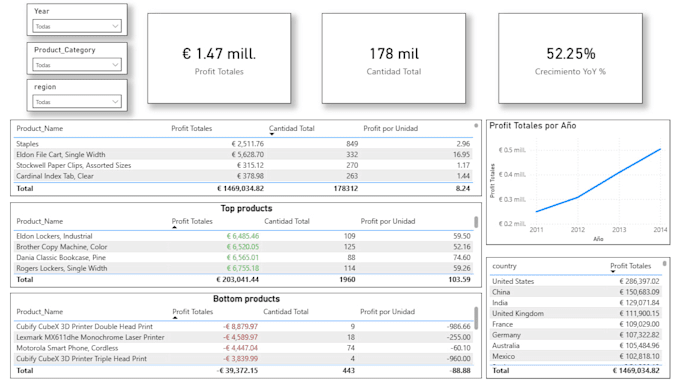The height and width of the screenshot is (385, 680).
Task: Select Brother Copy Machine, Color row
Action: [243, 247]
